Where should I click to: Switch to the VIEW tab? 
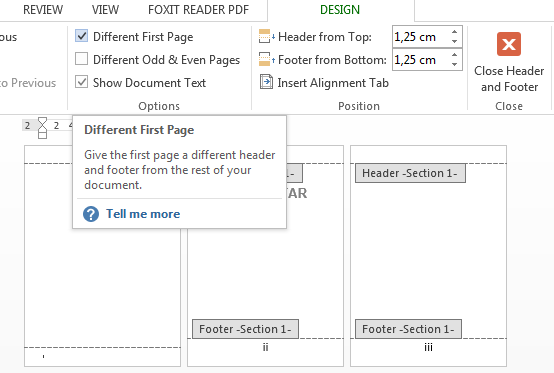105,10
